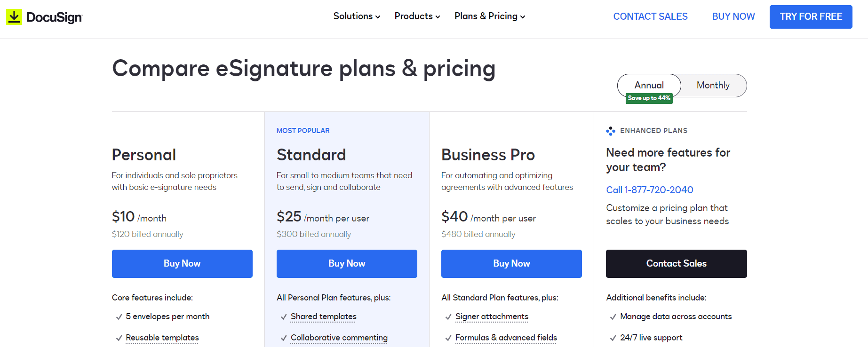Expand the Products dropdown
This screenshot has width=868, height=347.
pos(416,16)
